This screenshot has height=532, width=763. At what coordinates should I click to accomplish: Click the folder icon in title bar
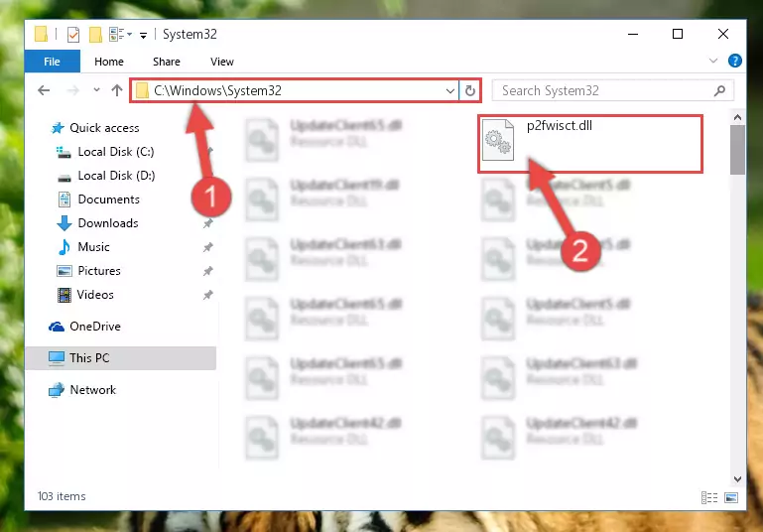point(42,34)
